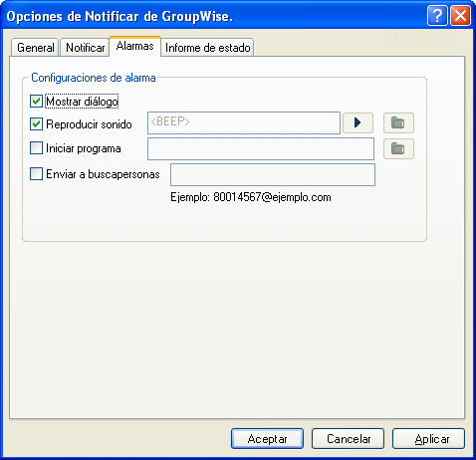The width and height of the screenshot is (476, 460).
Task: Switch to the General tab
Action: click(x=35, y=48)
